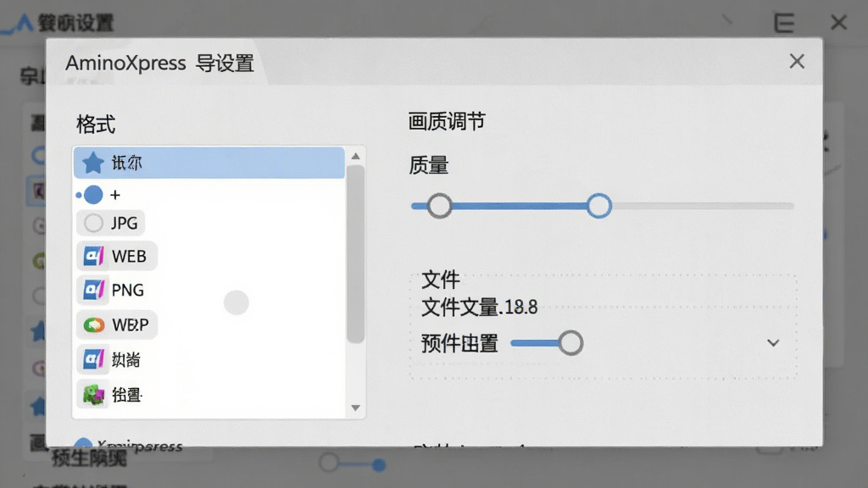Click the left handle of 质量 slider
The height and width of the screenshot is (488, 868).
pos(440,206)
